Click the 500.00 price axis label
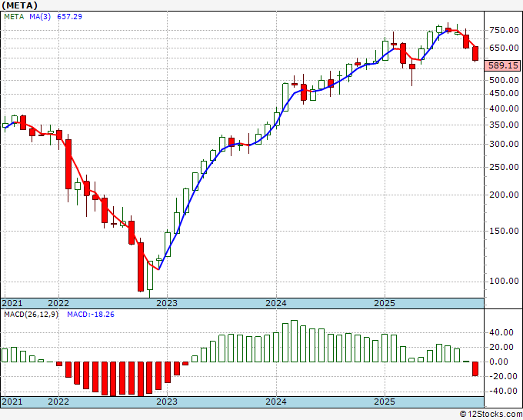Screen dimensions: 523x420 click(504, 80)
